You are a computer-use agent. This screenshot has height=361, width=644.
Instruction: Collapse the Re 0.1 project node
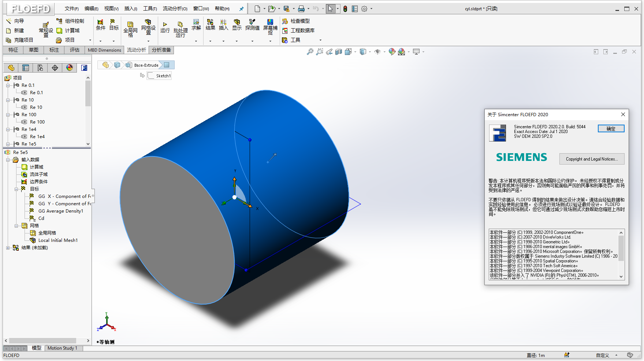8,85
